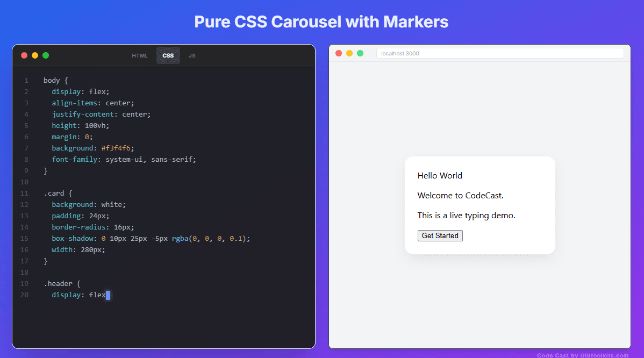This screenshot has width=644, height=358.
Task: Click the red traffic light in the code editor
Action: 24,55
